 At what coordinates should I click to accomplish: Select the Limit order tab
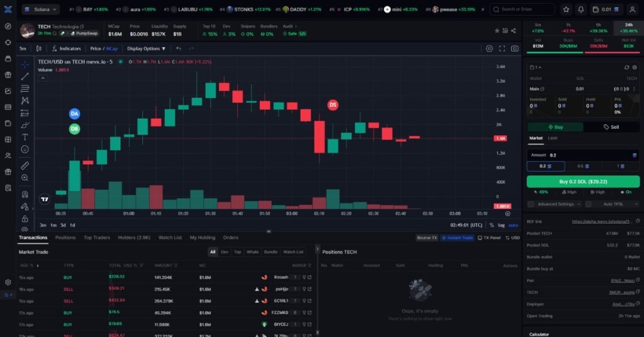pyautogui.click(x=553, y=138)
